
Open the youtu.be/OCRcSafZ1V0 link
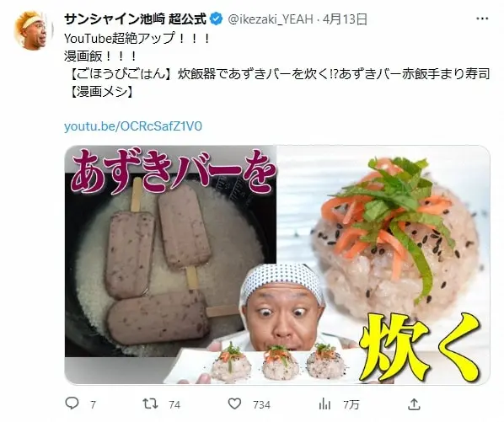pos(133,126)
